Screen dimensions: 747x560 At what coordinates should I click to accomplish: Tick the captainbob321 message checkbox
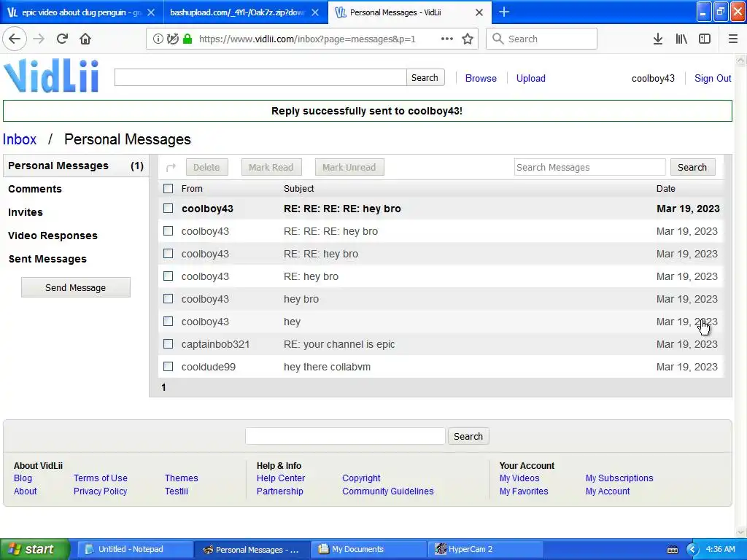click(169, 344)
